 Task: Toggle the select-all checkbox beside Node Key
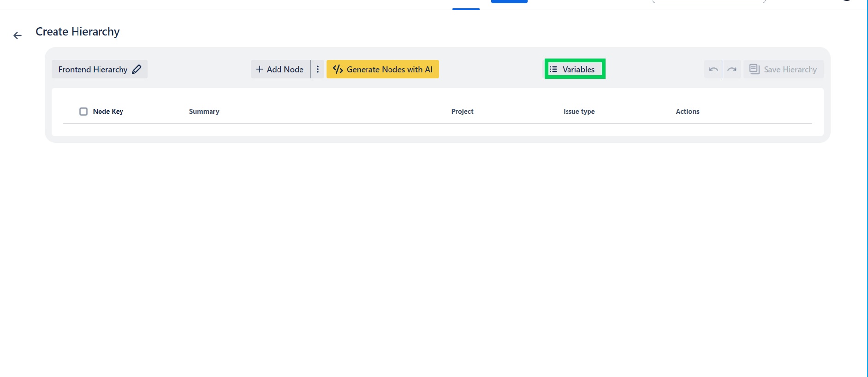pos(83,112)
